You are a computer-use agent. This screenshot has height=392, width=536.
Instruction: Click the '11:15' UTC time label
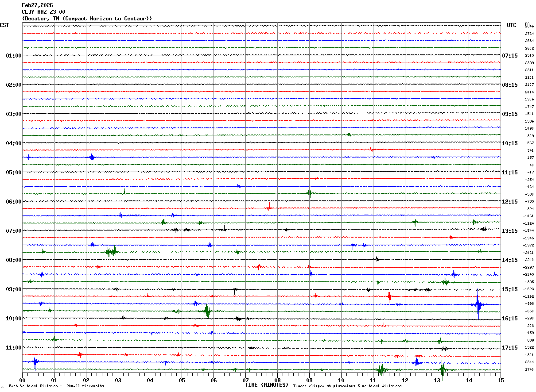click(510, 173)
